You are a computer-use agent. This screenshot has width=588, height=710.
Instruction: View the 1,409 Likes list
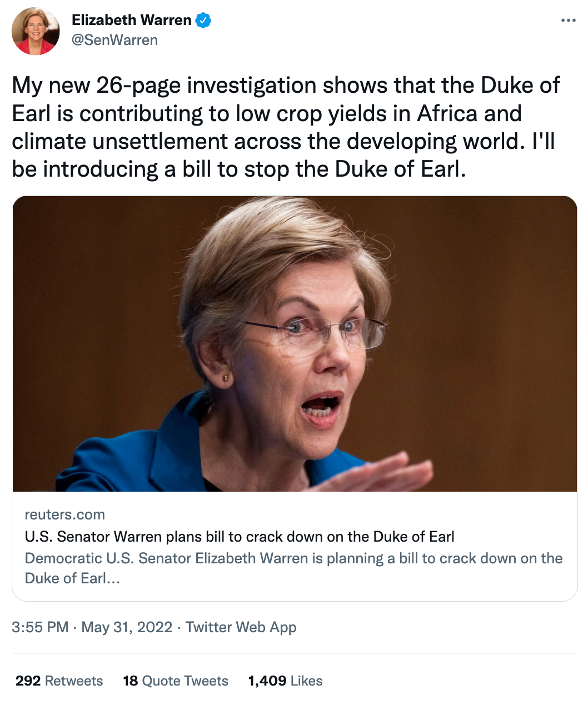[x=285, y=681]
